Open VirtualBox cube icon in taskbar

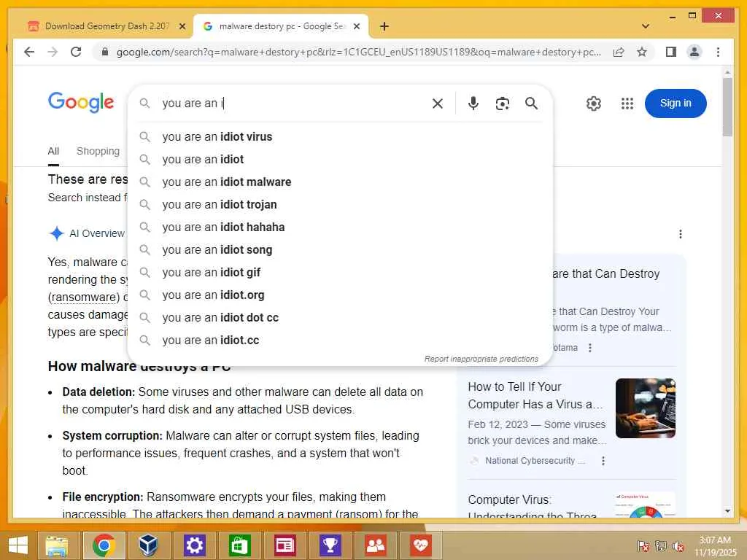click(x=148, y=545)
